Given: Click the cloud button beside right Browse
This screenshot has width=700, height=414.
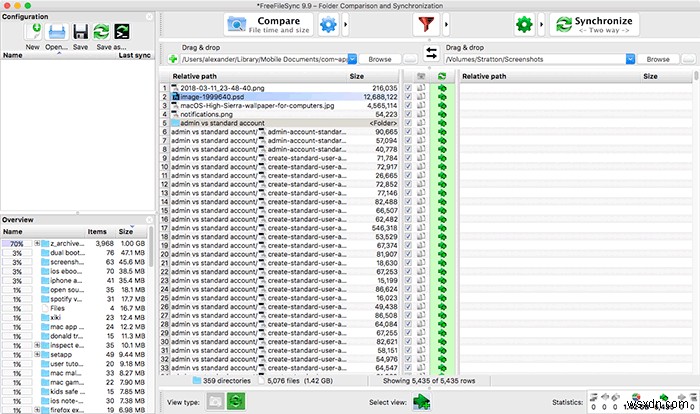Looking at the screenshot, I should click(x=688, y=59).
